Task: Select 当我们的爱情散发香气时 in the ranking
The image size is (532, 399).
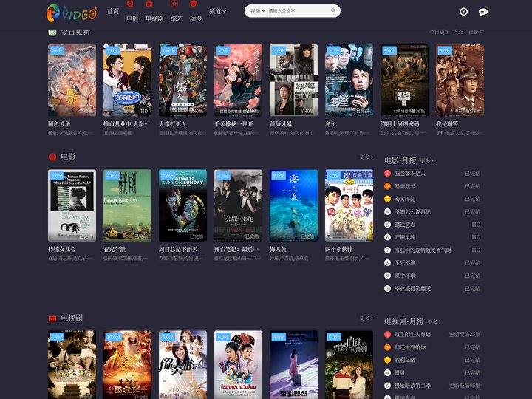Action: 423,250
